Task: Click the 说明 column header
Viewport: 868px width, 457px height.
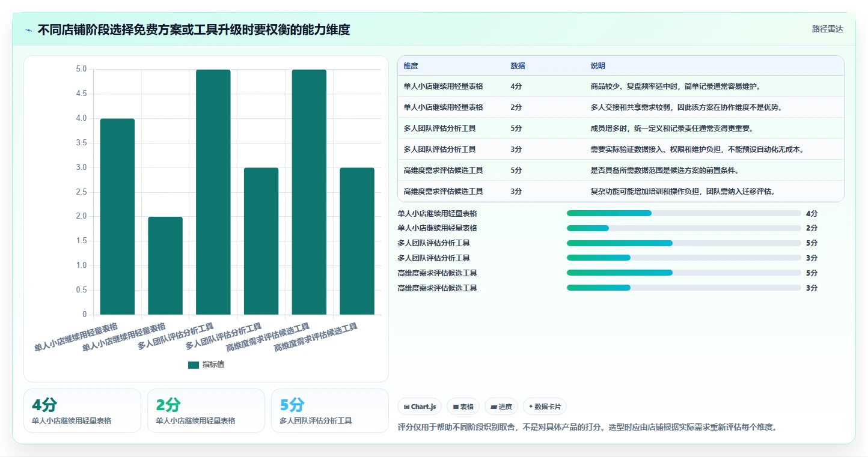Action: 598,66
